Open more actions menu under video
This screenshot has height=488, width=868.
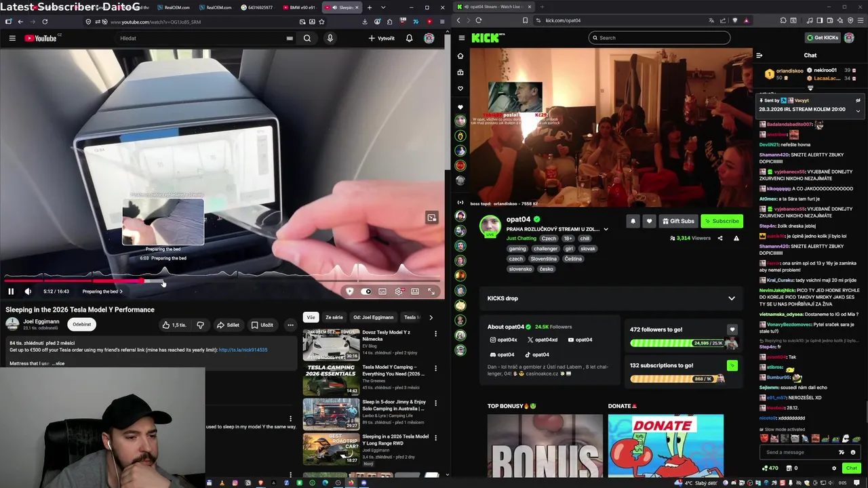point(290,325)
